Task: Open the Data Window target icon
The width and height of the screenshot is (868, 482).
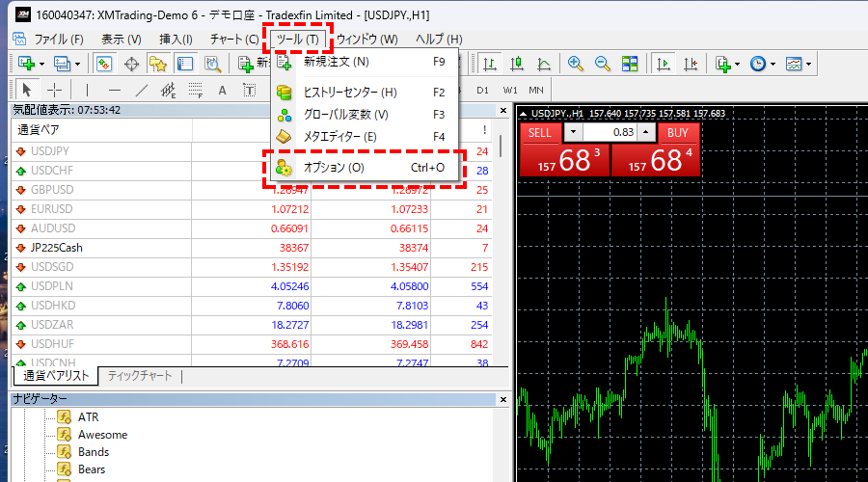Action: [x=131, y=64]
